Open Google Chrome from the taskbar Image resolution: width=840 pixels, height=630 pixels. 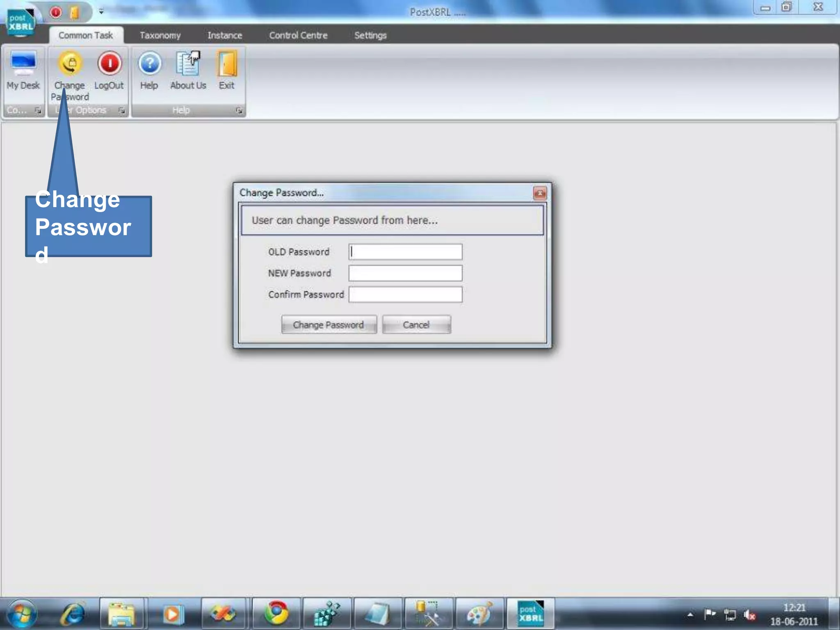pos(276,613)
